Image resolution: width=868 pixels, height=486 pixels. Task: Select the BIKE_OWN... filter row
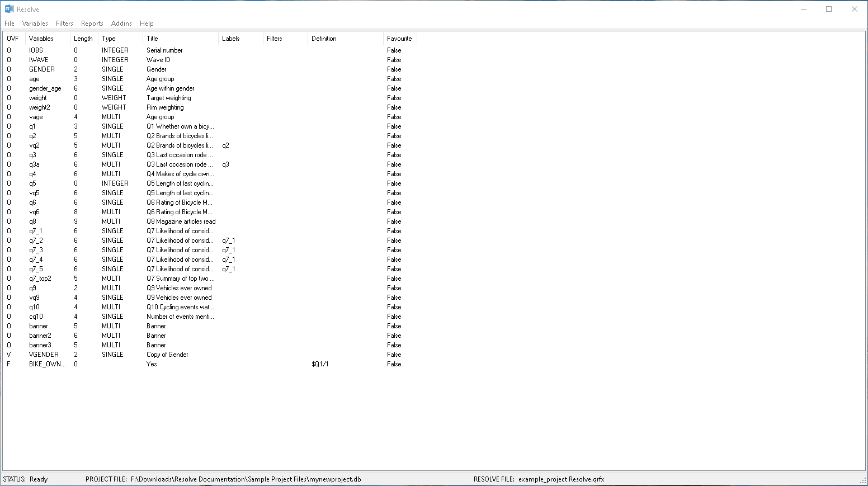[x=47, y=364]
